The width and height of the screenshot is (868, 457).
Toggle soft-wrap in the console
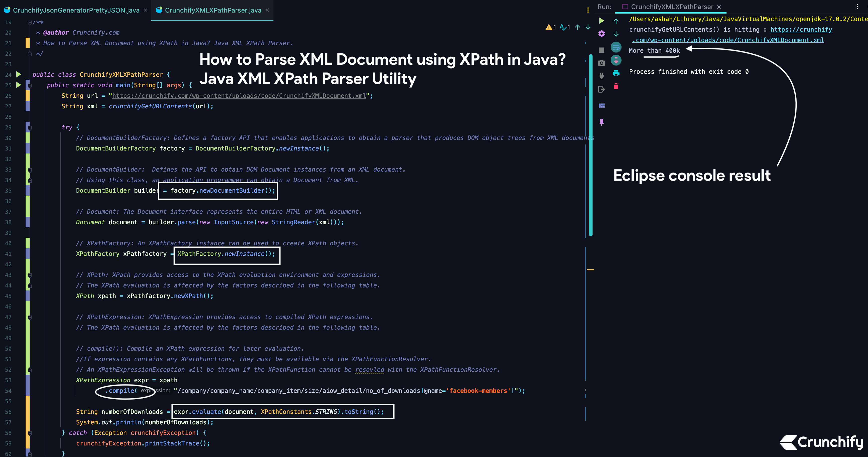click(x=616, y=47)
